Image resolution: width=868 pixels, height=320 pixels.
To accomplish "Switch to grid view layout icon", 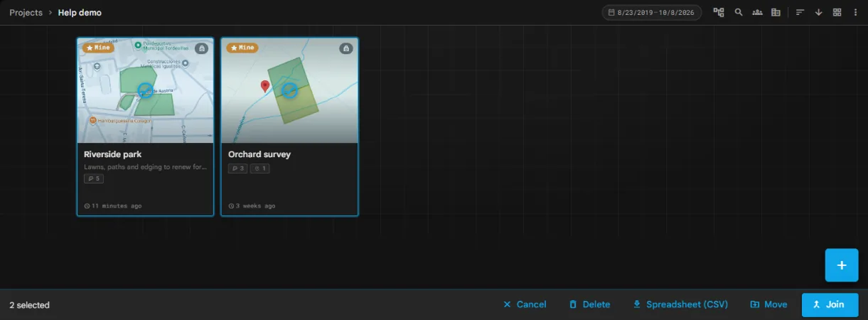I will pos(837,13).
